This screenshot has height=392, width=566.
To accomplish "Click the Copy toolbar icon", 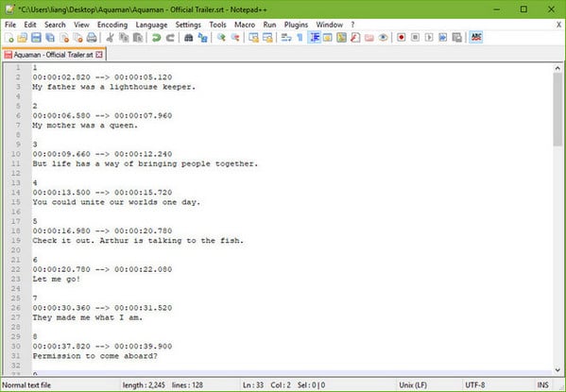I will [124, 38].
